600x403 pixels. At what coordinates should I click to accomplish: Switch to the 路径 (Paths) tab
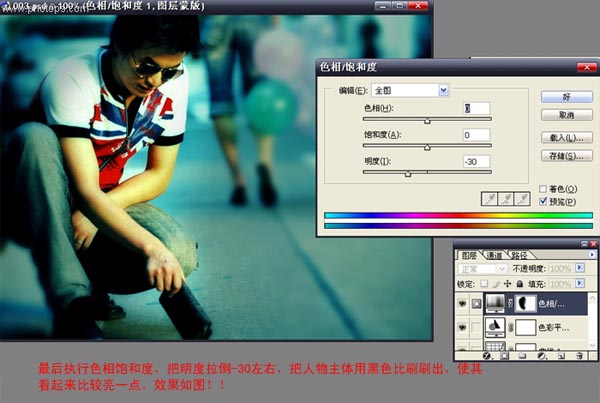[x=520, y=255]
